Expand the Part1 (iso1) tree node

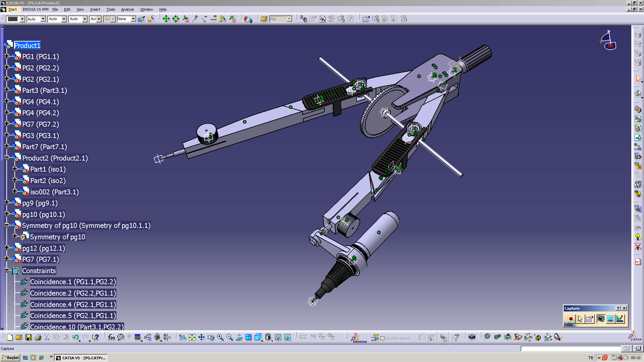(x=14, y=169)
